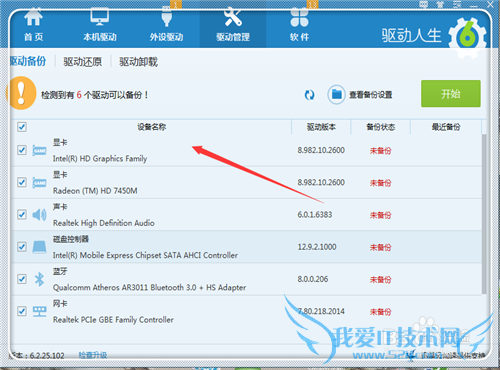The image size is (500, 370).
Task: Select the Intel(R) HD Graphics Family text
Action: click(x=100, y=159)
